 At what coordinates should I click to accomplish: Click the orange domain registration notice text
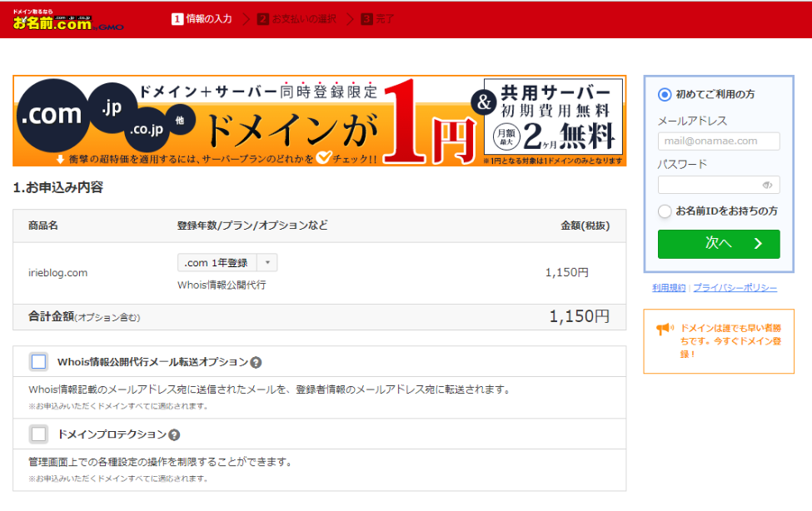pos(730,341)
